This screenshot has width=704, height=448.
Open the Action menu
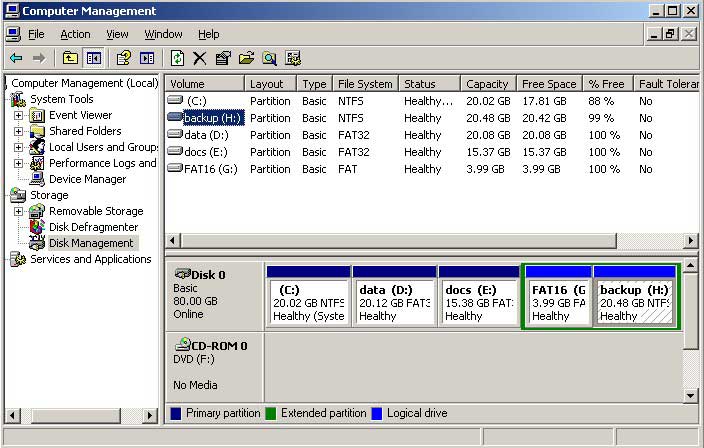coord(75,34)
